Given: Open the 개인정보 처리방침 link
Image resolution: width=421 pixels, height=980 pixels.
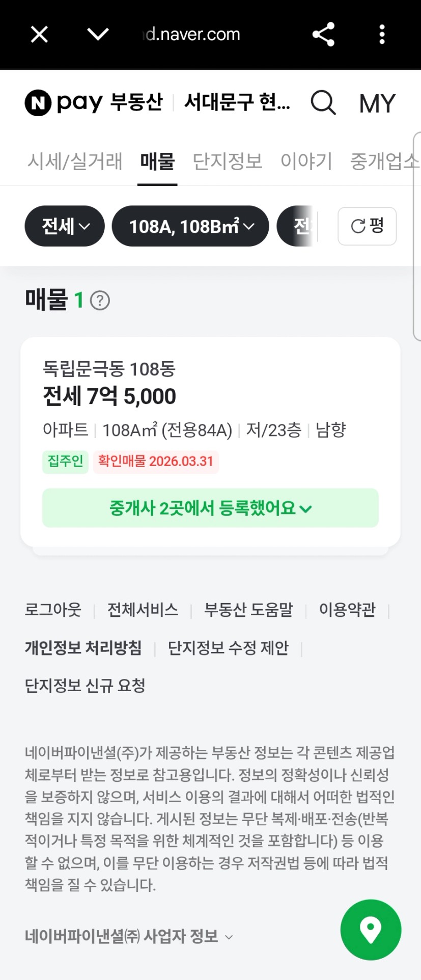Looking at the screenshot, I should coord(83,647).
